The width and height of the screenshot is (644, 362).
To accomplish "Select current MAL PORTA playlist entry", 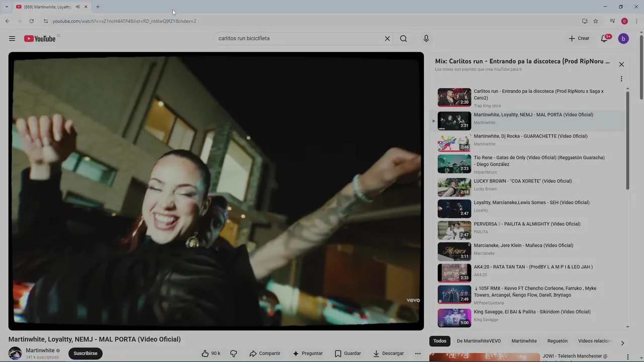I will [527, 121].
